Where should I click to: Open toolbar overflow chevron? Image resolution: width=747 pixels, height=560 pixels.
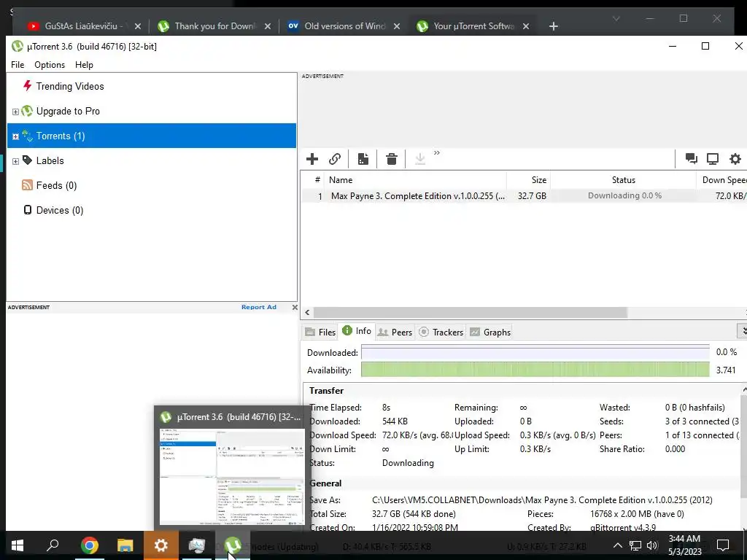(437, 153)
